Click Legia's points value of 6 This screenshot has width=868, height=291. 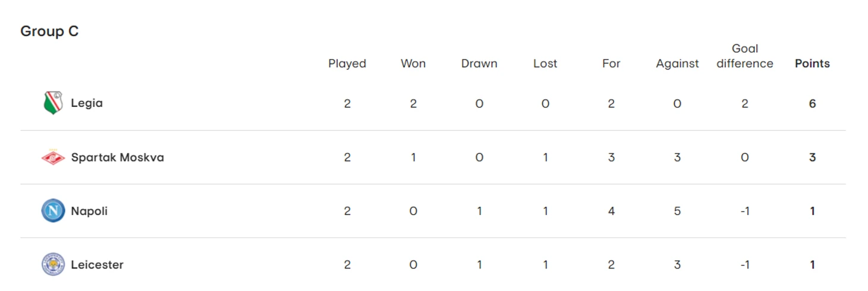click(x=812, y=104)
